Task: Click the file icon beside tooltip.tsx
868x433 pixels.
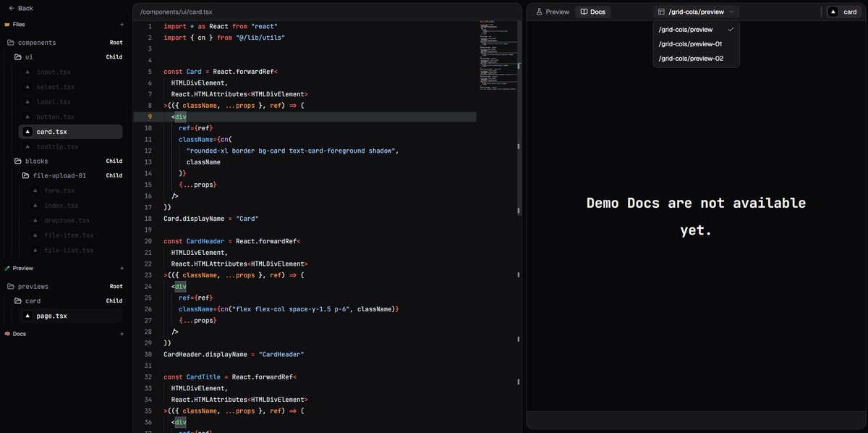Action: [x=27, y=146]
